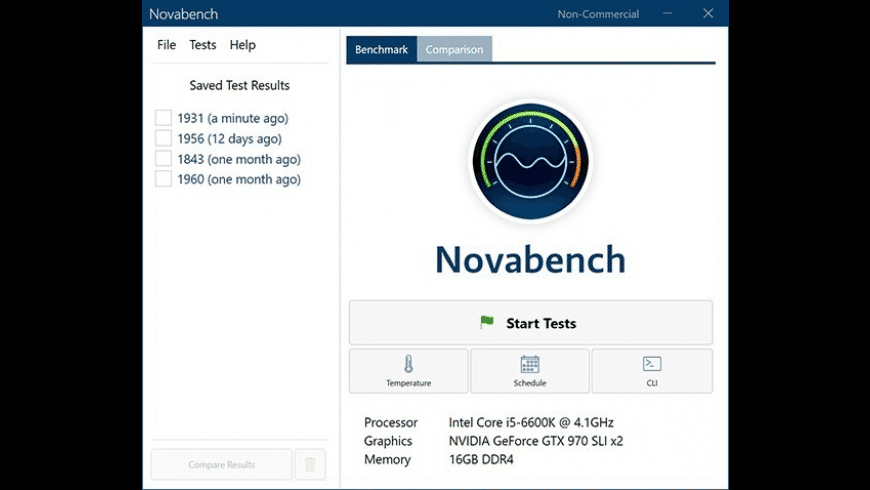This screenshot has width=870, height=490.
Task: Click the Novabench gauge logo
Action: click(530, 161)
